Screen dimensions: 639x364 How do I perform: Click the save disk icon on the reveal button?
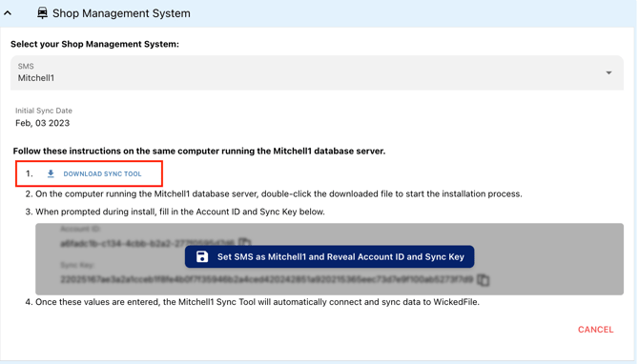tap(202, 257)
